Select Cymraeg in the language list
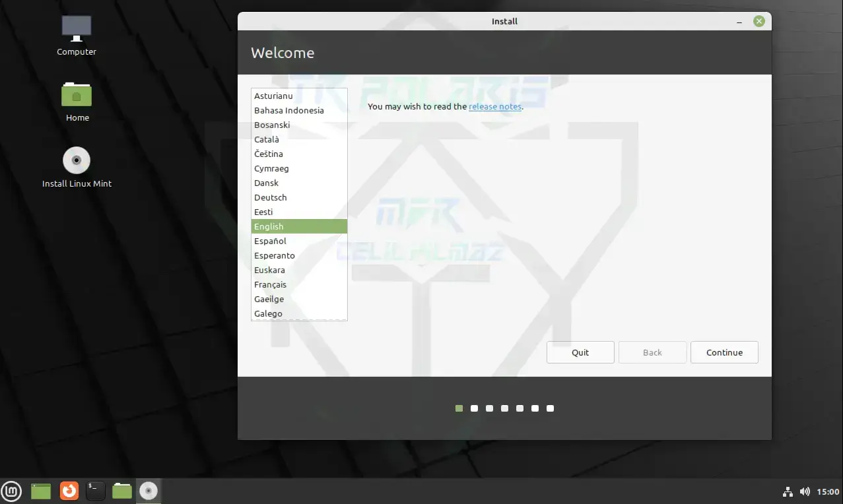 tap(300, 168)
